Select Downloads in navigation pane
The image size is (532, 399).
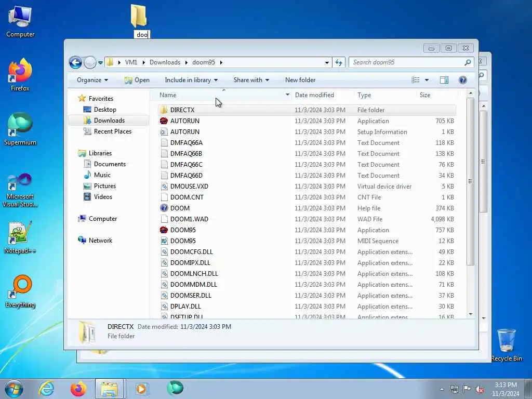coord(109,121)
